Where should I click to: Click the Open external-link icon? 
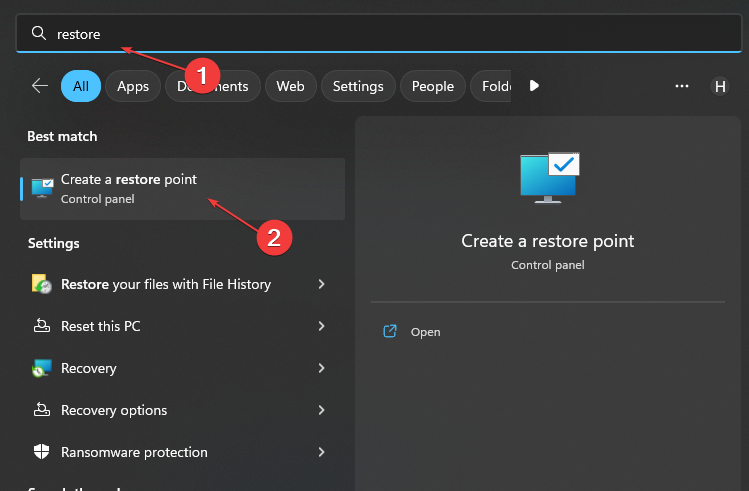coord(390,331)
